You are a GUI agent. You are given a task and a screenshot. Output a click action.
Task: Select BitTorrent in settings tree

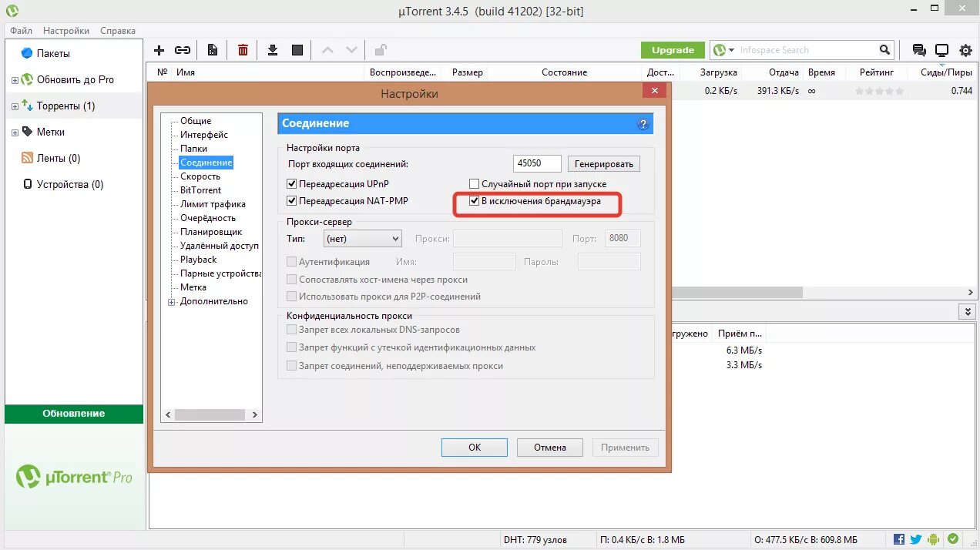(200, 190)
